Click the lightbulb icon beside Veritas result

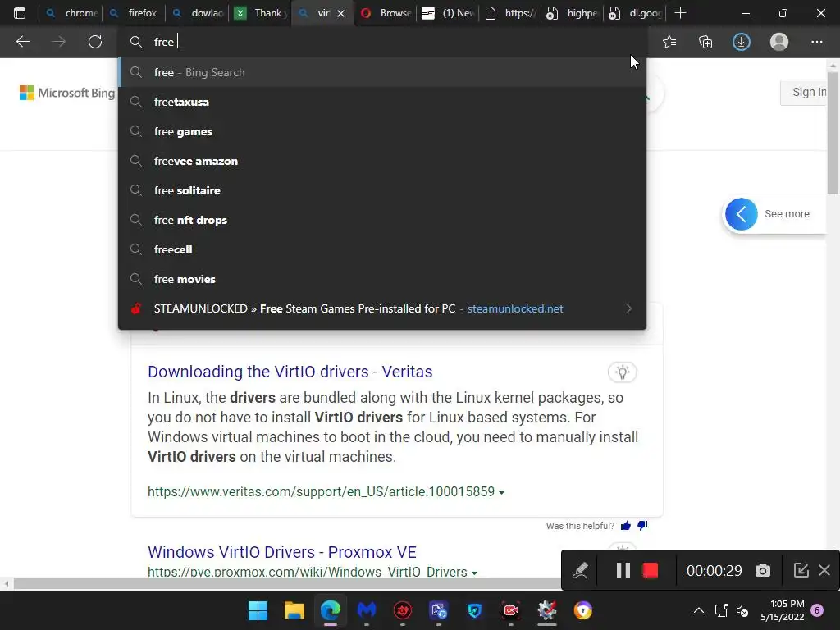622,372
